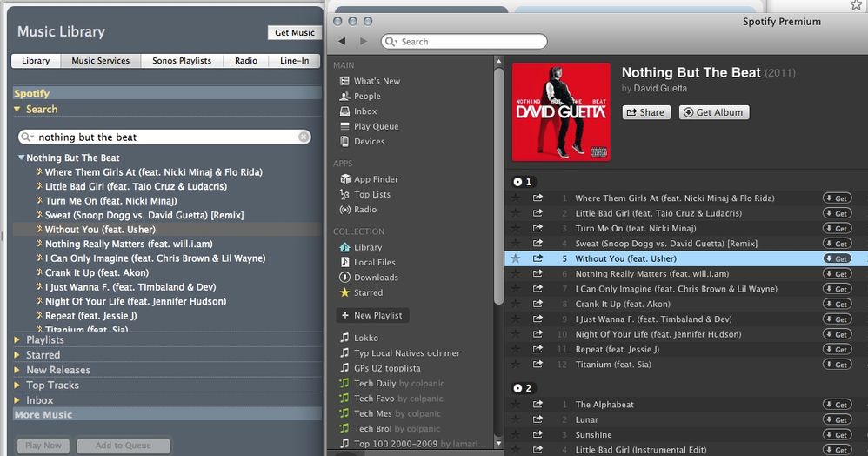Open Tech Daily playlist by colpanic
This screenshot has height=456, width=868.
click(x=392, y=384)
